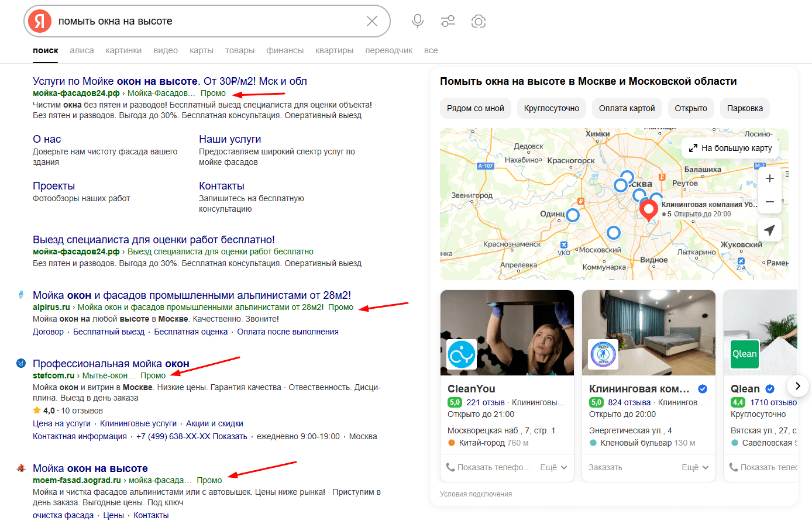Open the «Бесплатная оценка» sitelink
Screen dimensions: 812x531
click(191, 332)
